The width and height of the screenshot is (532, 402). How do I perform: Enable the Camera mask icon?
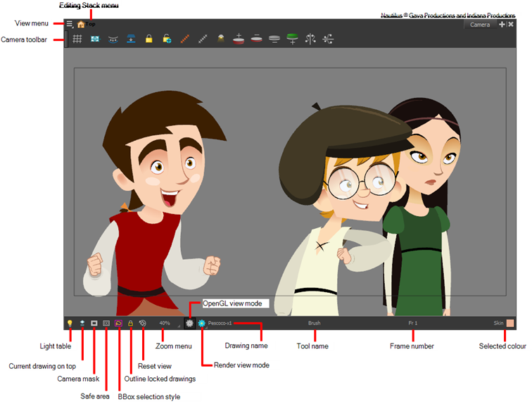[94, 323]
